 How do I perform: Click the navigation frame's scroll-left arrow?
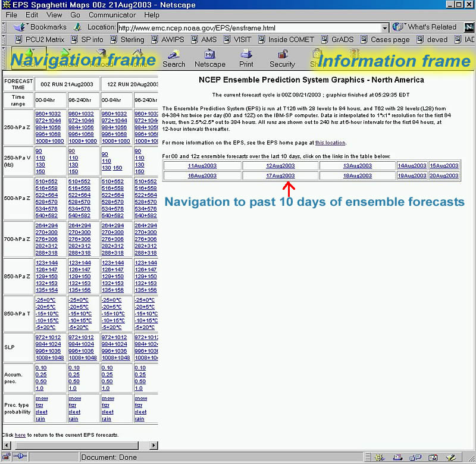tap(7, 446)
